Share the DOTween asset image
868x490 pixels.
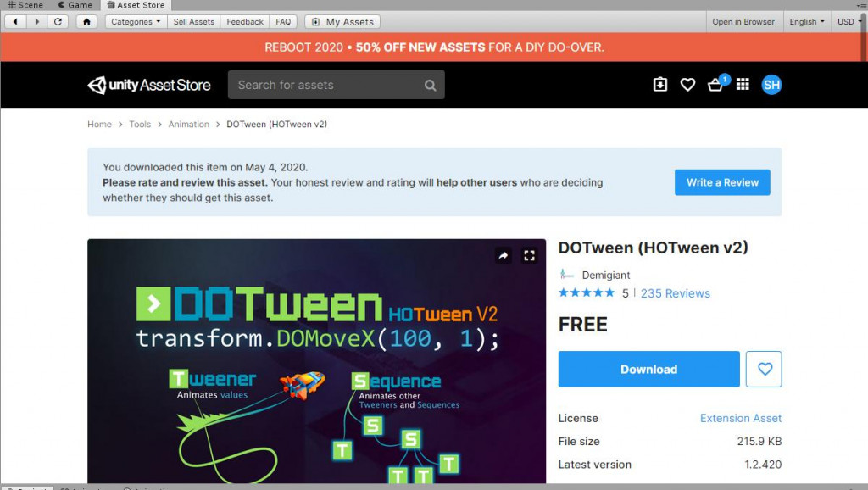tap(504, 255)
